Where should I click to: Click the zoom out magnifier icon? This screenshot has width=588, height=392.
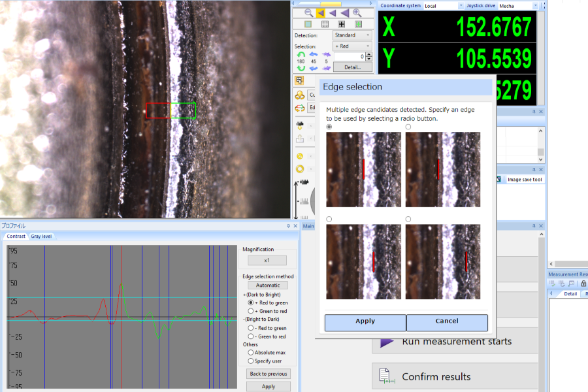[308, 12]
